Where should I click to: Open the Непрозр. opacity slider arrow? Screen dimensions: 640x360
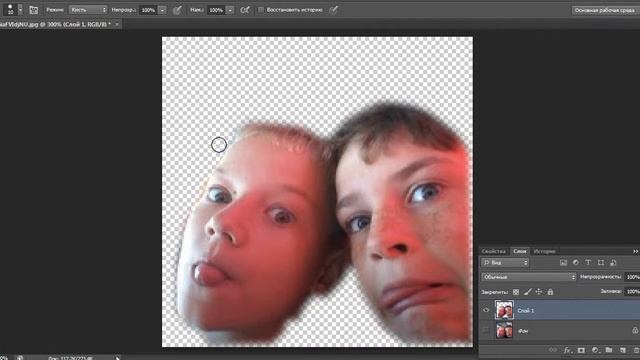point(162,10)
